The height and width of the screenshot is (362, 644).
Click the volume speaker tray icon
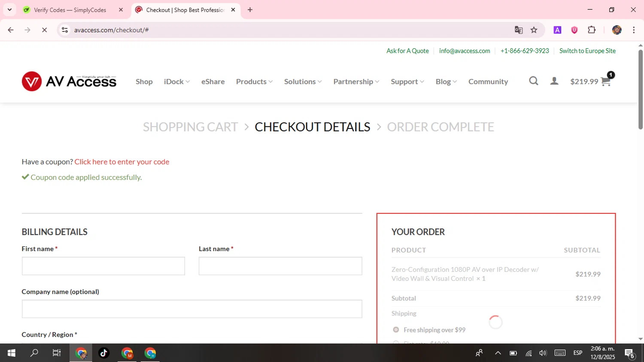click(x=543, y=353)
